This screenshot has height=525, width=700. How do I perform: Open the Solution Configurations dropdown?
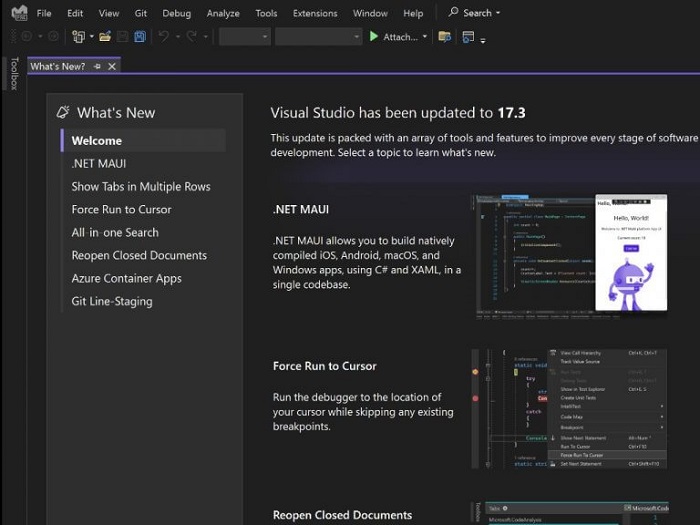point(244,37)
